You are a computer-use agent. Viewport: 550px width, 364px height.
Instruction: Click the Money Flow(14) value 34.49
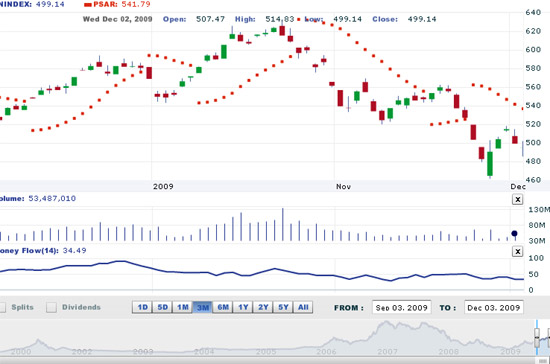coord(74,251)
